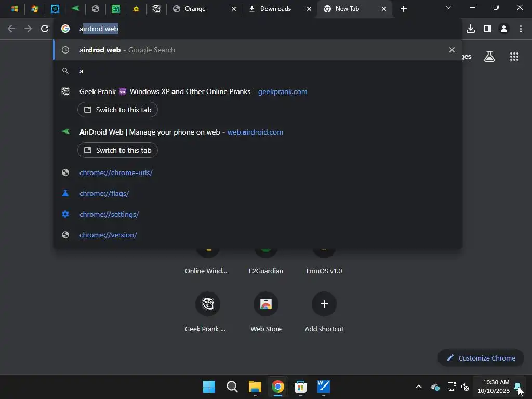This screenshot has width=532, height=399.
Task: Close the New Tab tab
Action: 384,9
